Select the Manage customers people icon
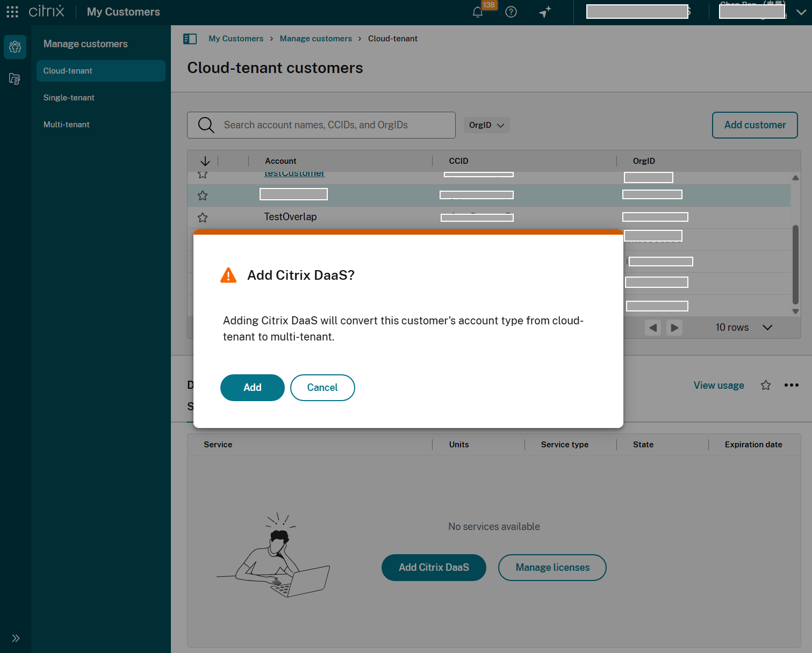 (15, 47)
